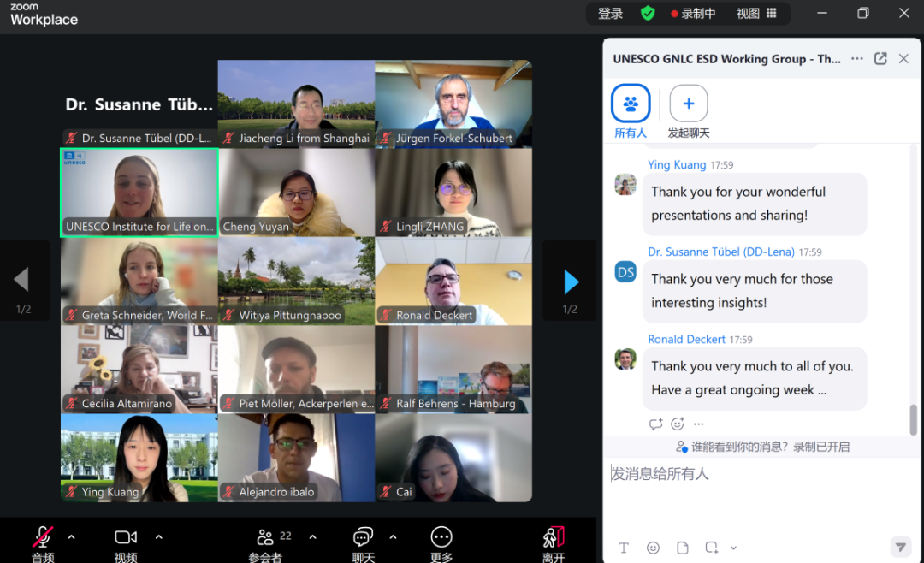924x563 pixels.
Task: Expand the audio options arrow next to 音频
Action: [72, 537]
